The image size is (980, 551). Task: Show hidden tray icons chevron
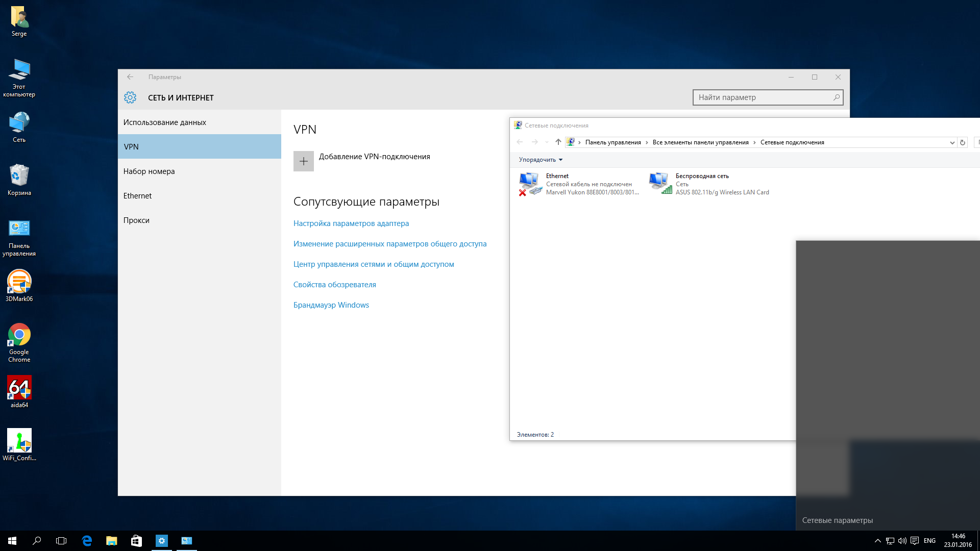[877, 541]
